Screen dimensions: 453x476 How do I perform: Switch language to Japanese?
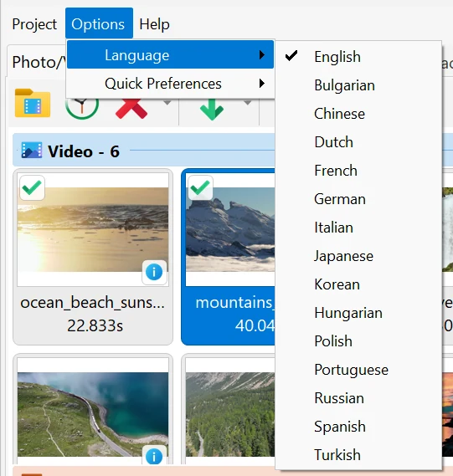coord(358,256)
